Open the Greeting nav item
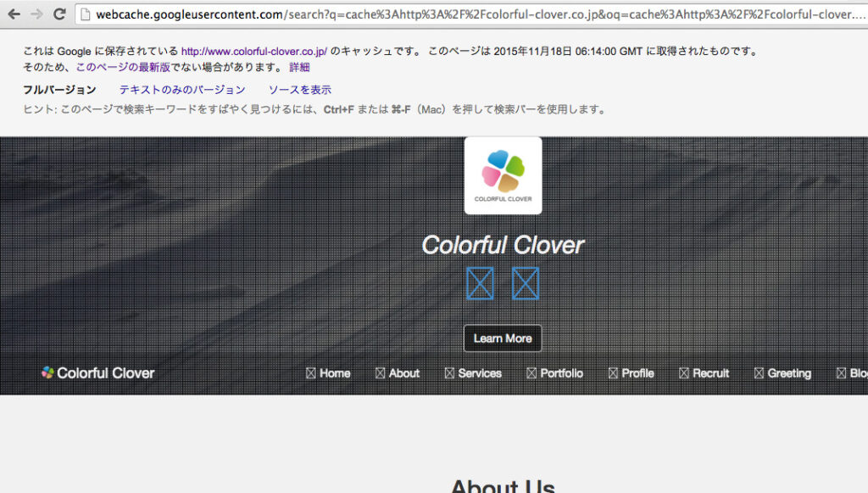868x493 pixels. click(x=782, y=374)
